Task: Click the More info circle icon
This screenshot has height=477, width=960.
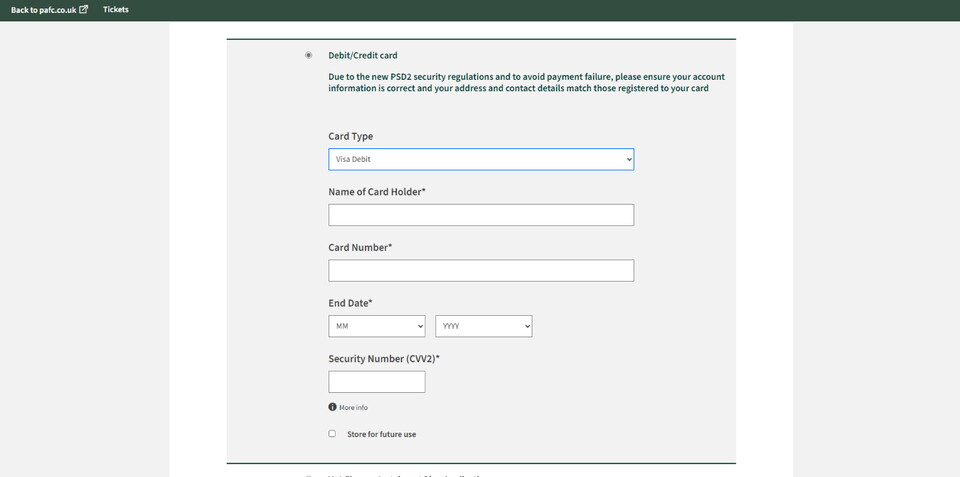Action: (332, 407)
